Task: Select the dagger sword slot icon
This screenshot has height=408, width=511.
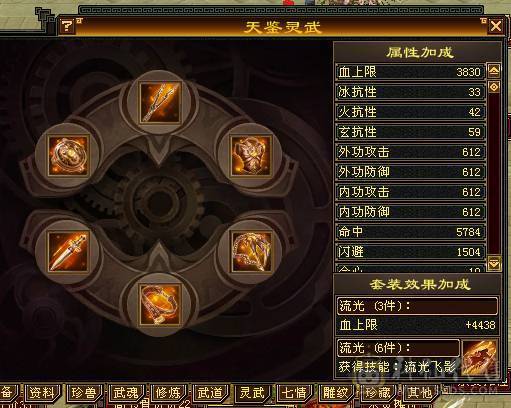Action: [x=68, y=252]
